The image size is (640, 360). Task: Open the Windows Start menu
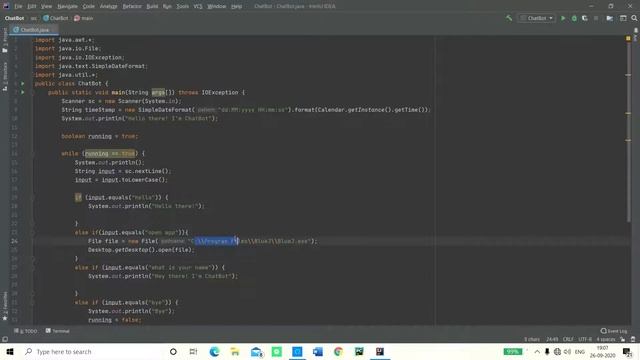[10, 351]
